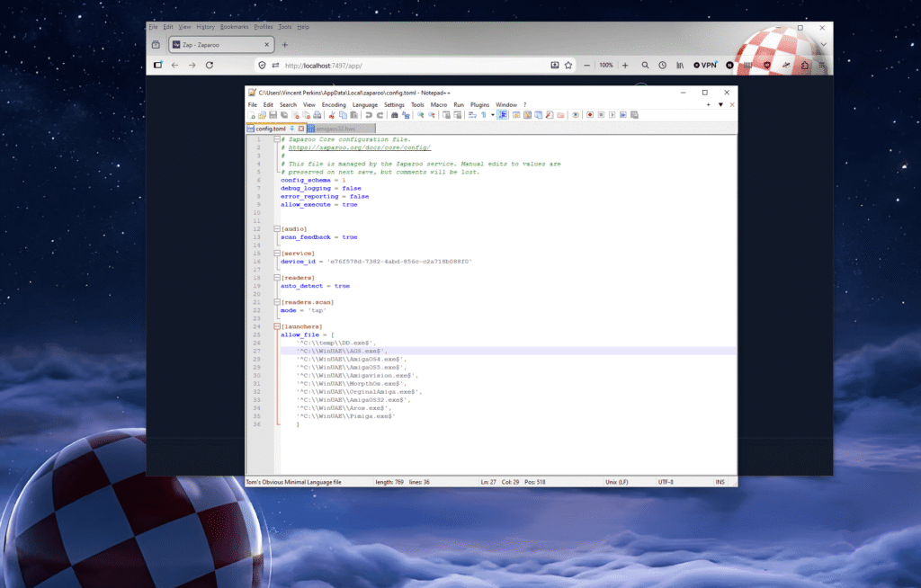Click the Open file toolbar icon
921x588 pixels.
pos(262,115)
